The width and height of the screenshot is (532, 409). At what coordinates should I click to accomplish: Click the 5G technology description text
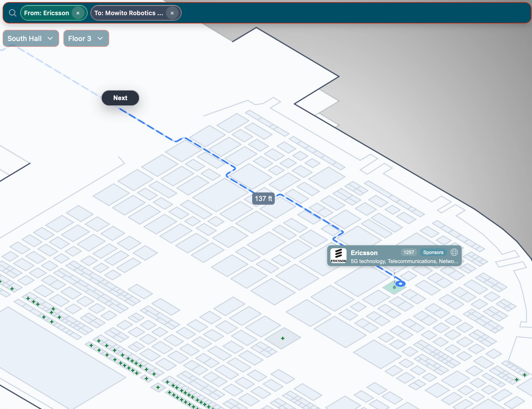click(x=404, y=261)
